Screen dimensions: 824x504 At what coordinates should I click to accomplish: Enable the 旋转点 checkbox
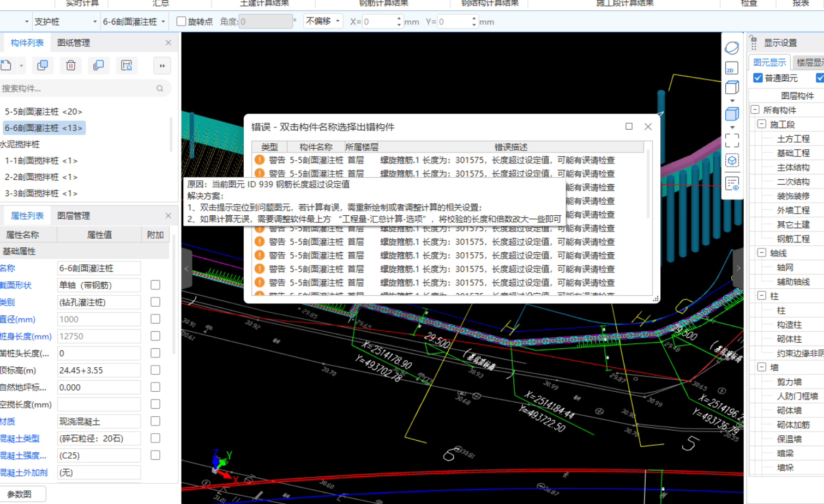coord(182,22)
